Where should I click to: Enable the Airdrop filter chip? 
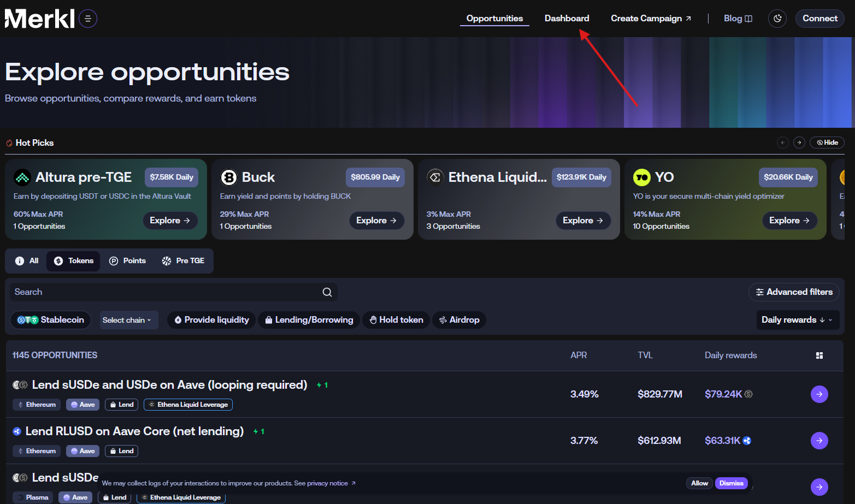coord(459,320)
